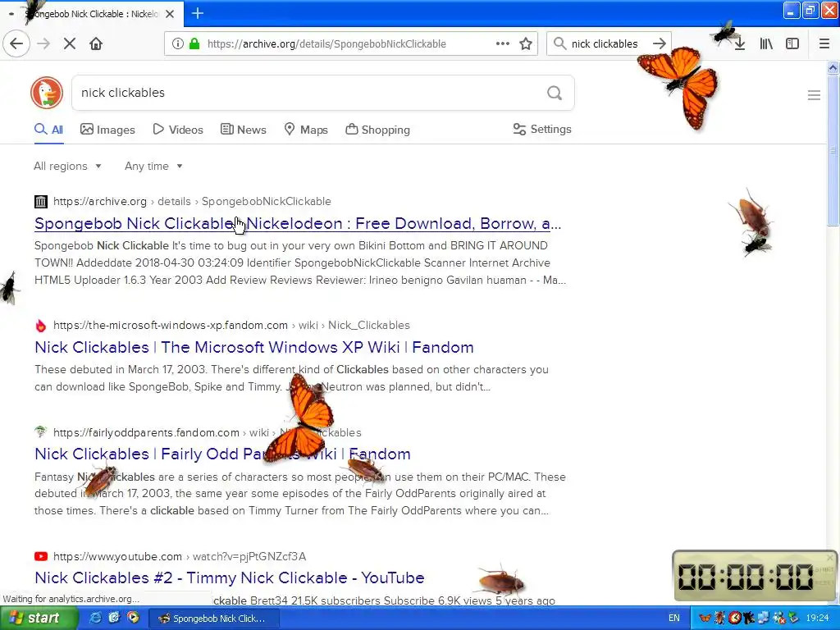Open page actions three-dot menu
Viewport: 840px width, 630px height.
point(503,44)
